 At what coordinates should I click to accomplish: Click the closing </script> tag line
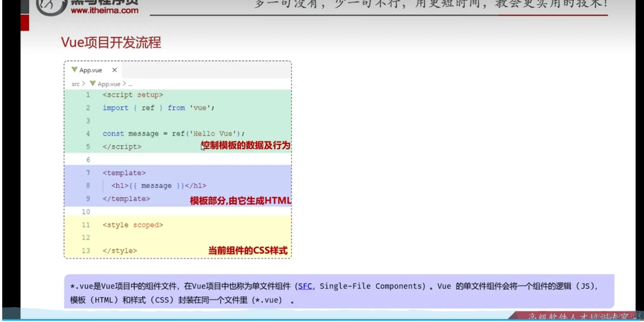click(x=122, y=147)
